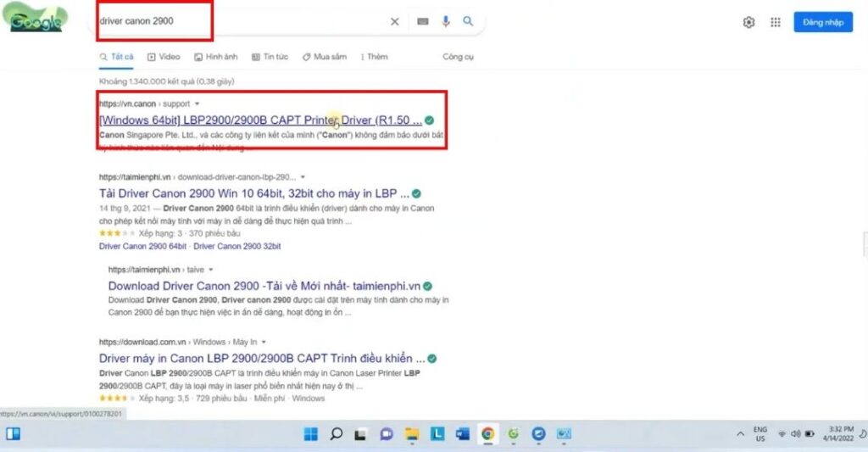868x452 pixels.
Task: Switch to the Video search tab
Action: [164, 57]
